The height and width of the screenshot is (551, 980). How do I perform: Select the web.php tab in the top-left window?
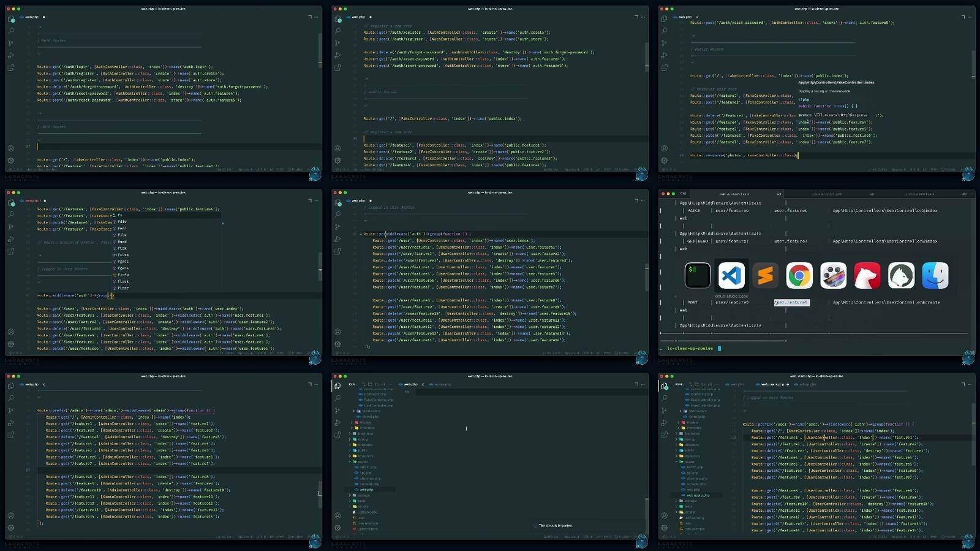pyautogui.click(x=31, y=17)
